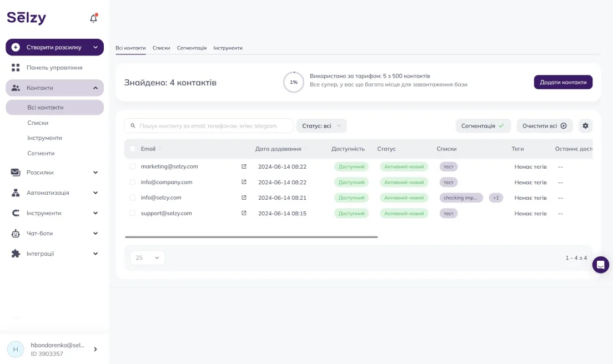
Task: Switch to the Всі контакти tab
Action: [130, 48]
